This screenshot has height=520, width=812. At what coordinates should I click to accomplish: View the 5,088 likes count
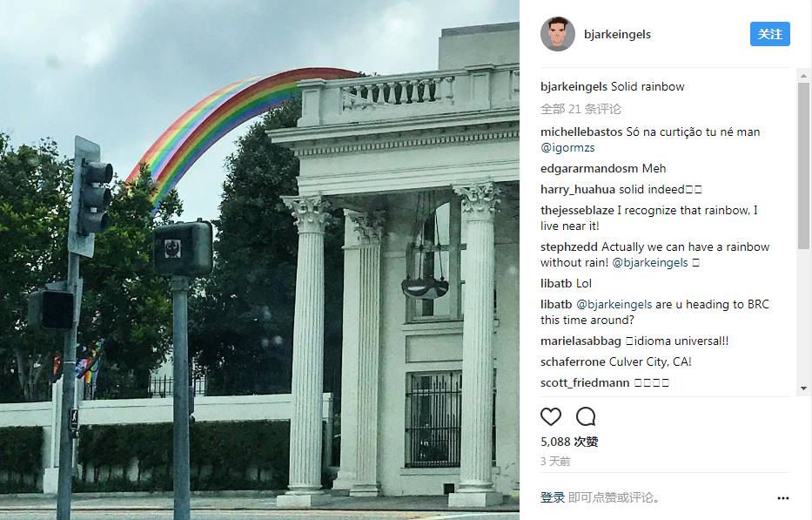tap(569, 442)
